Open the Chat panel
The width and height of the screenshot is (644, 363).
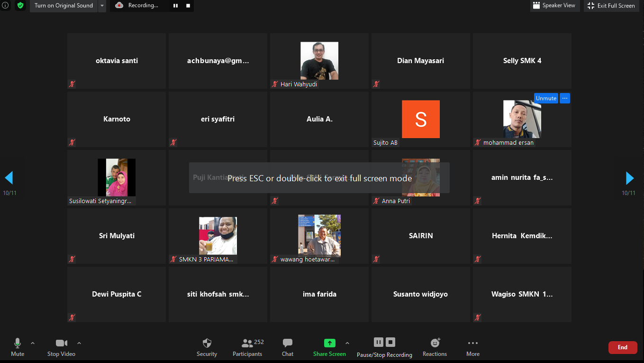[288, 347]
